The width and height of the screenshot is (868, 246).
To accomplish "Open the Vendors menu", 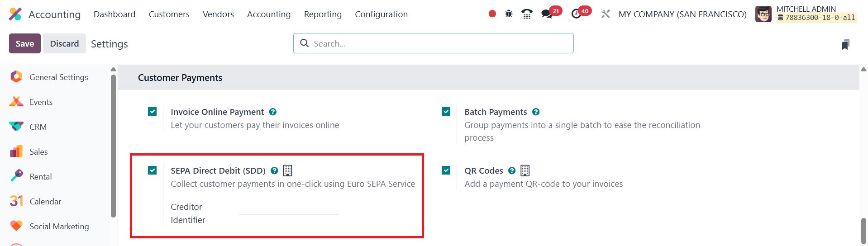I will tap(218, 14).
